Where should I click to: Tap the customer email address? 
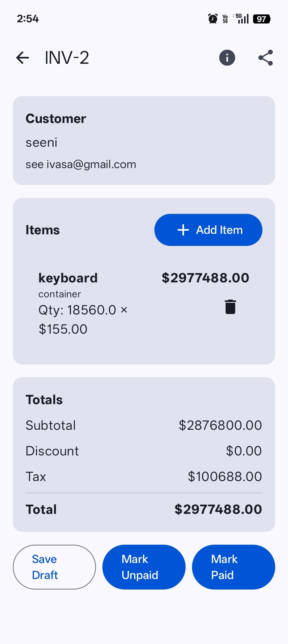pos(81,164)
